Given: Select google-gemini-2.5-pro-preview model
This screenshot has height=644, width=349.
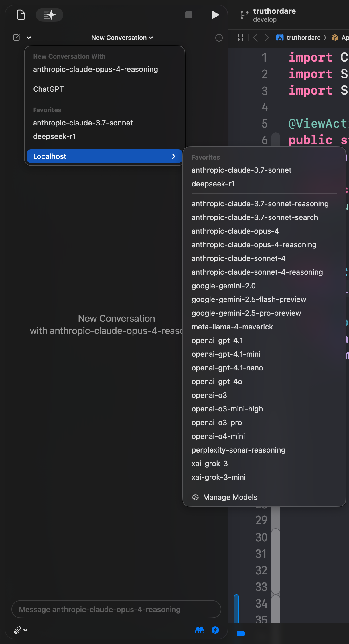Looking at the screenshot, I should 246,313.
